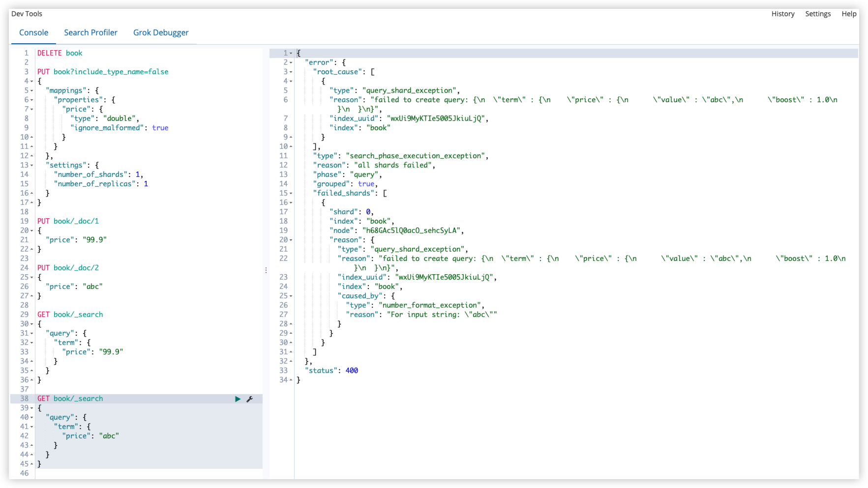This screenshot has height=488, width=868.
Task: Open the Grok Debugger tab
Action: click(x=161, y=32)
